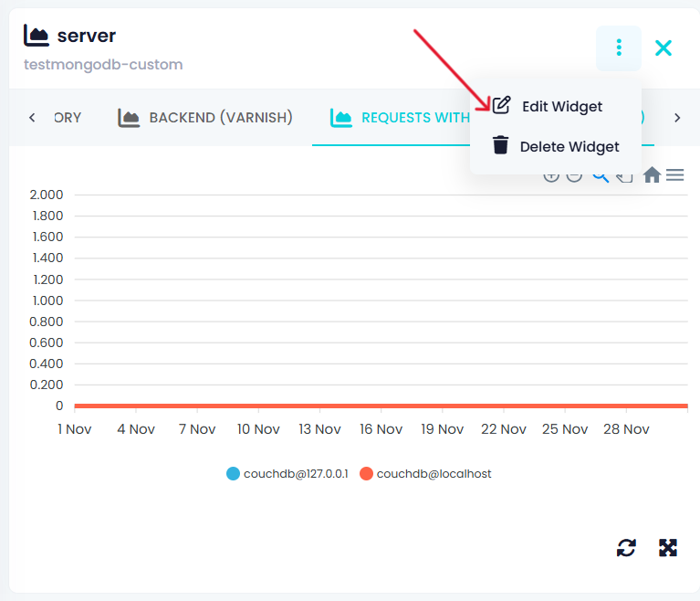Screen dimensions: 700x601
Task: Reset chart zoom with the home icon
Action: point(652,175)
